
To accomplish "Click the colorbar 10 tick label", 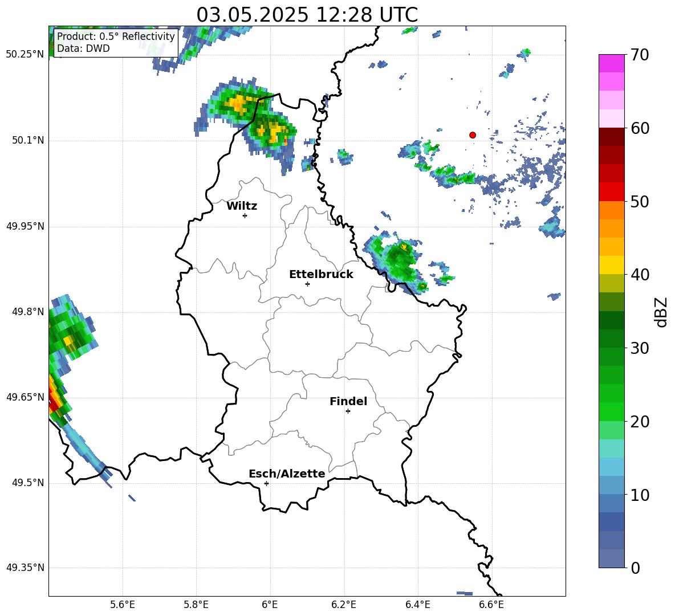I will point(640,495).
